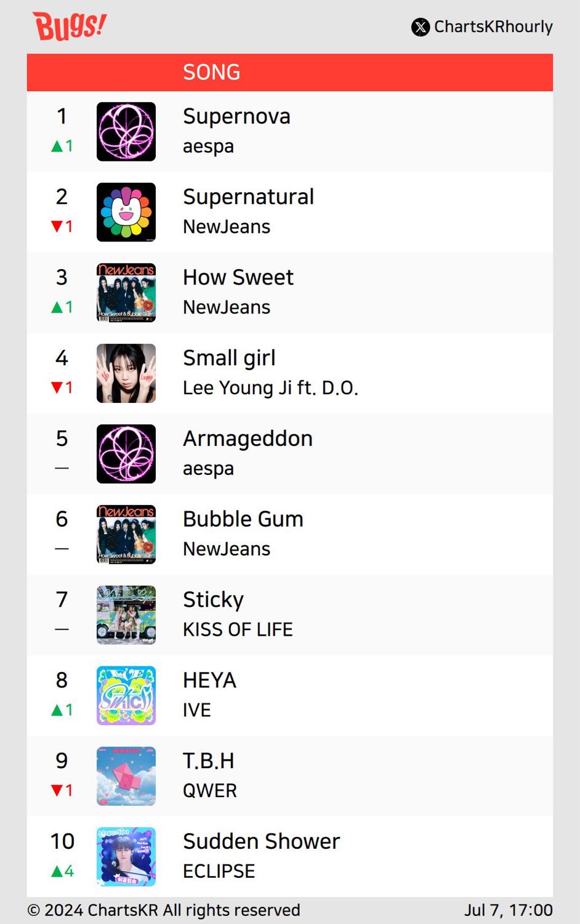Screen dimensions: 580x924
Task: Click the red down arrow under rank 4
Action: tap(57, 387)
